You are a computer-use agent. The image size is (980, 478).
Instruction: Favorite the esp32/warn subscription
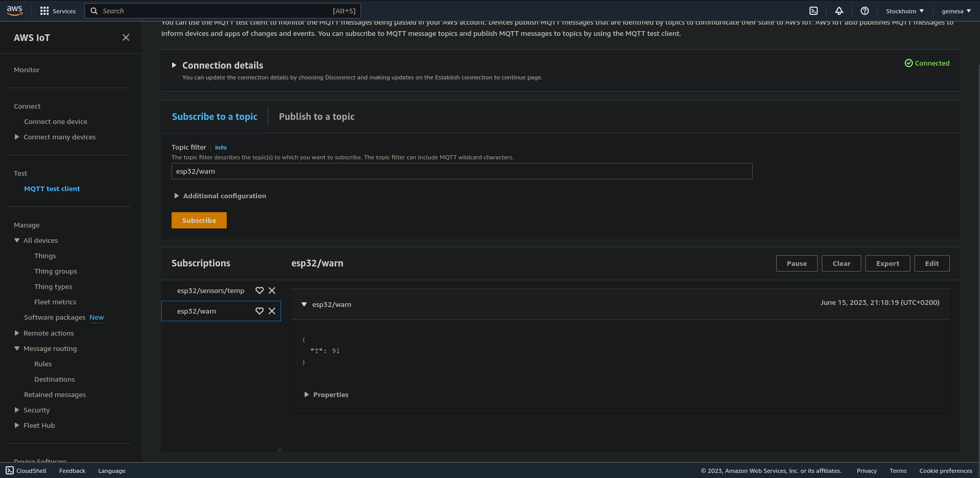pyautogui.click(x=260, y=311)
